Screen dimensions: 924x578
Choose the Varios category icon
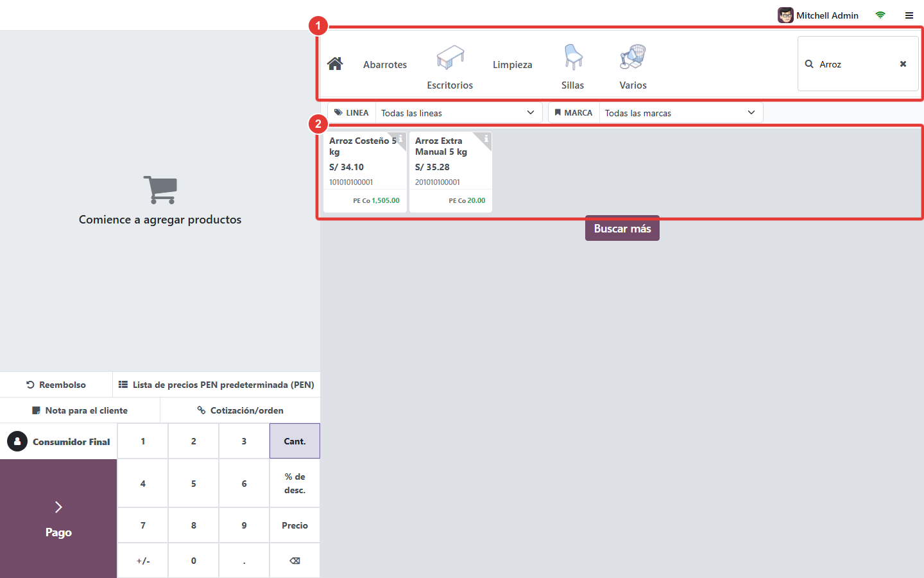633,57
